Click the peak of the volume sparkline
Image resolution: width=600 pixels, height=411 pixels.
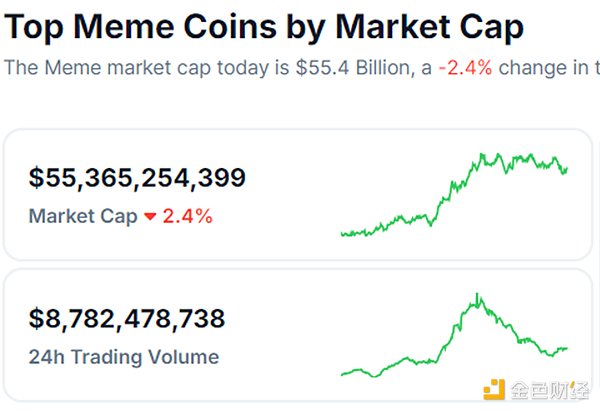(478, 295)
